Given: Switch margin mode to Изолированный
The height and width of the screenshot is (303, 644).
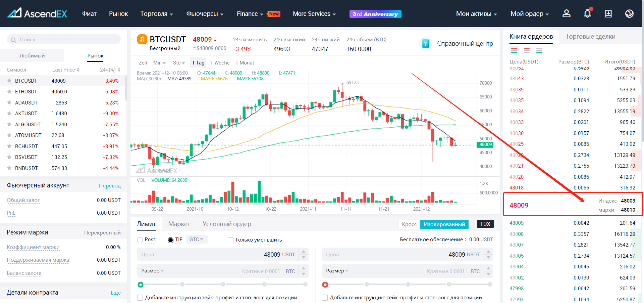Looking at the screenshot, I should pos(444,224).
